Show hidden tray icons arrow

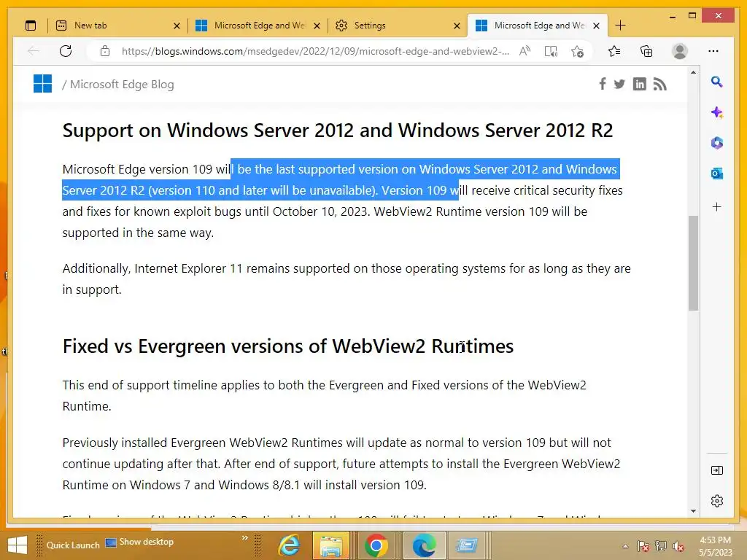point(625,546)
